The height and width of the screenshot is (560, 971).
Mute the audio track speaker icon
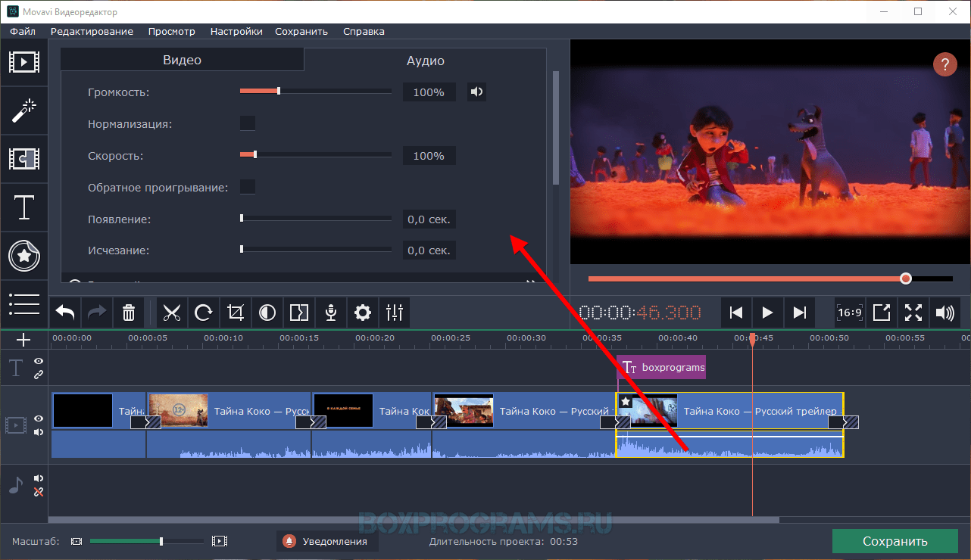tap(39, 478)
